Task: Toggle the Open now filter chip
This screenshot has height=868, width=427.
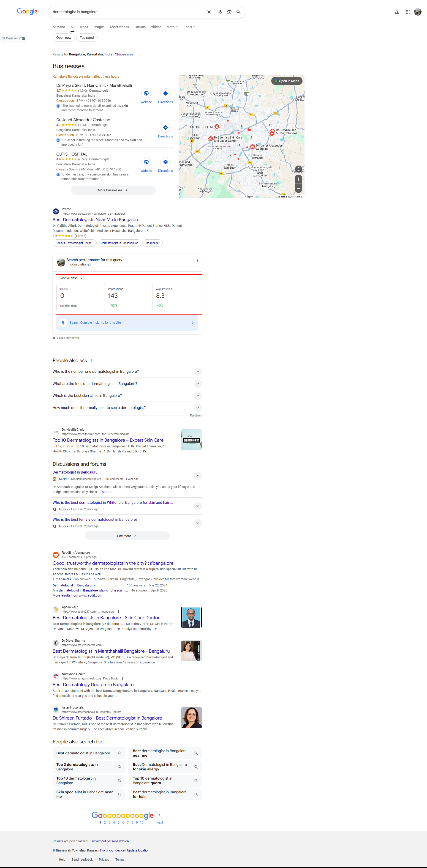Action: click(64, 38)
